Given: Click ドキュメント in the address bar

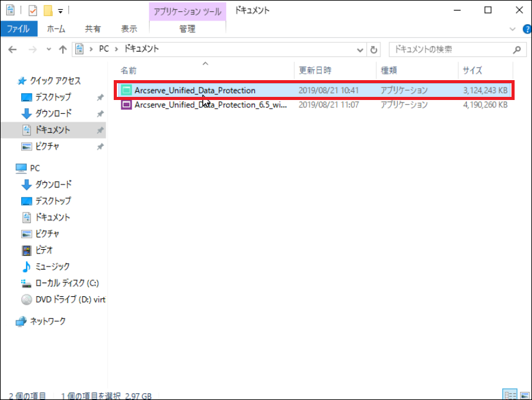Looking at the screenshot, I should point(142,49).
